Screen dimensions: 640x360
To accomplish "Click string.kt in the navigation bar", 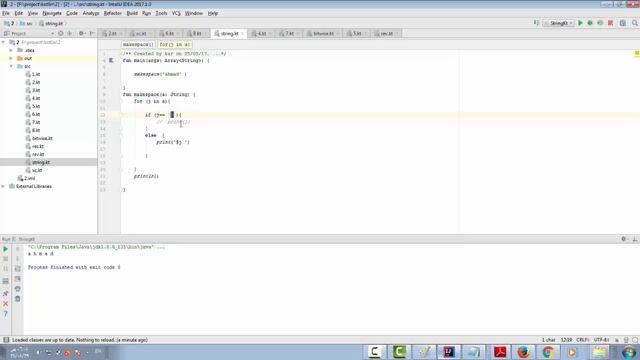I will coord(51,24).
